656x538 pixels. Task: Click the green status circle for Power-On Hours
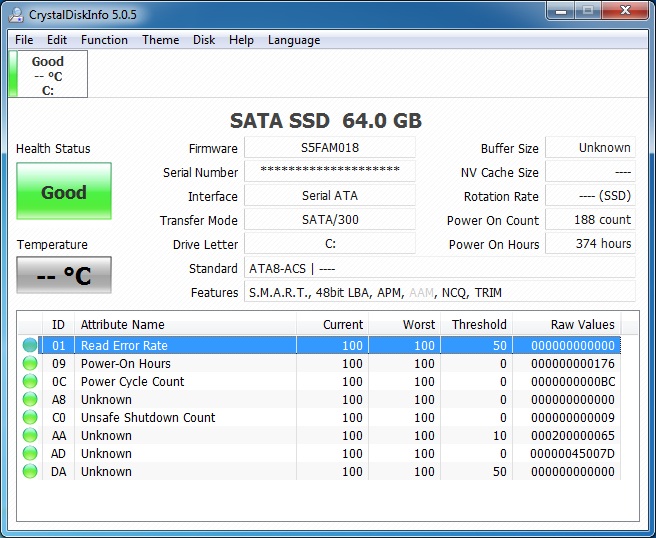(30, 363)
